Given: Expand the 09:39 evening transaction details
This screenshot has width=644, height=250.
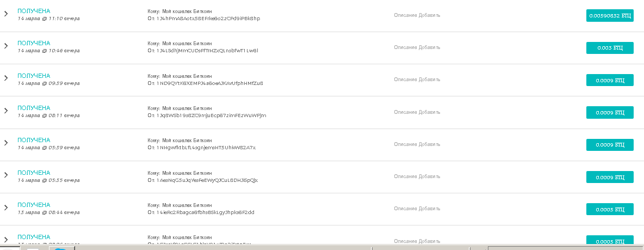Looking at the screenshot, I should coord(6,78).
